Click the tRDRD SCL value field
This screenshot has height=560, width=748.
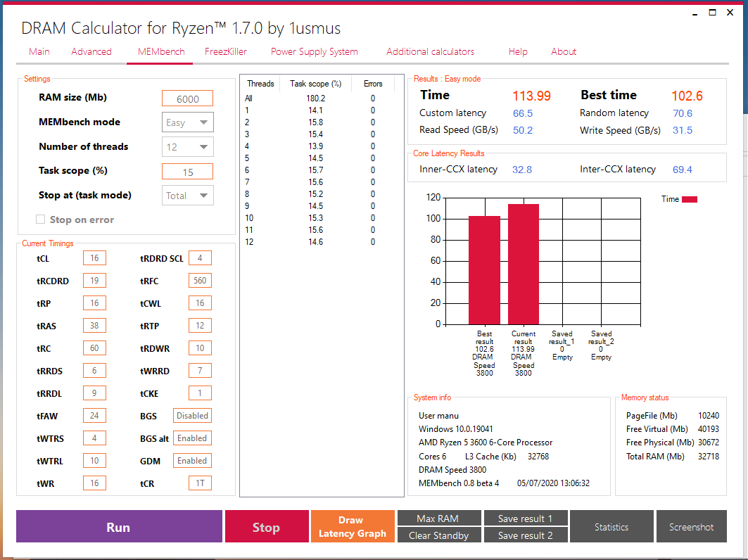click(x=200, y=258)
